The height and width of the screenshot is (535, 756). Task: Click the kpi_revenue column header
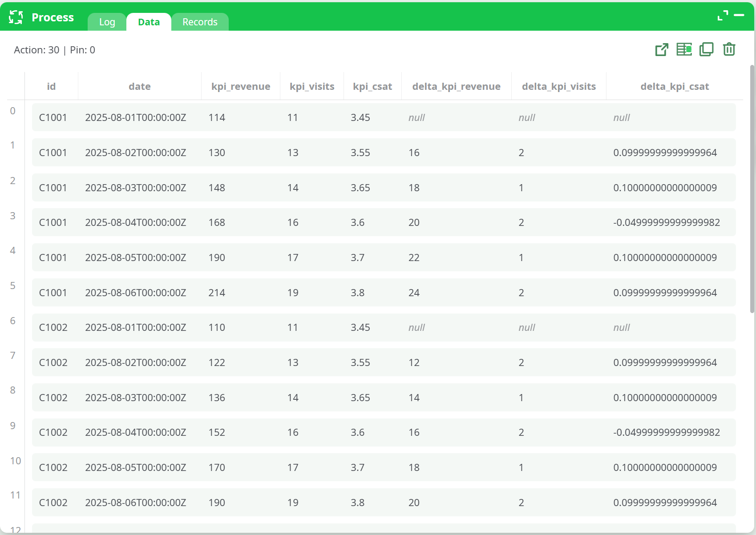(241, 86)
